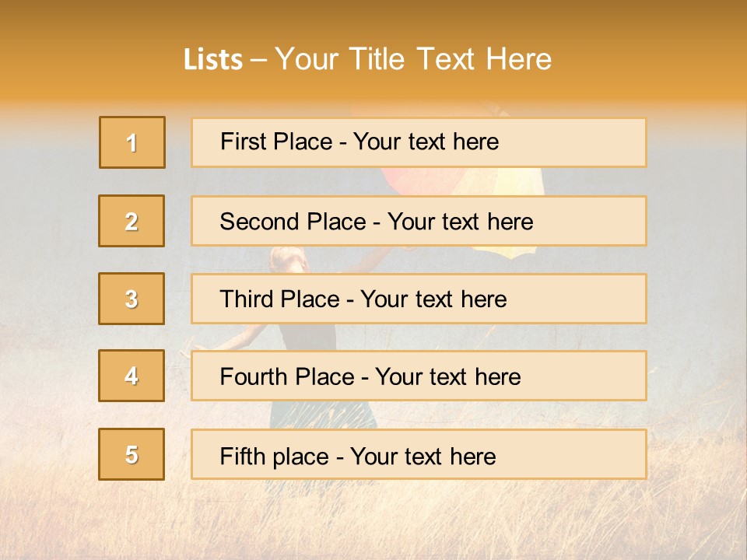This screenshot has height=560, width=747.
Task: Select the bold word Lists in title
Action: (213, 60)
